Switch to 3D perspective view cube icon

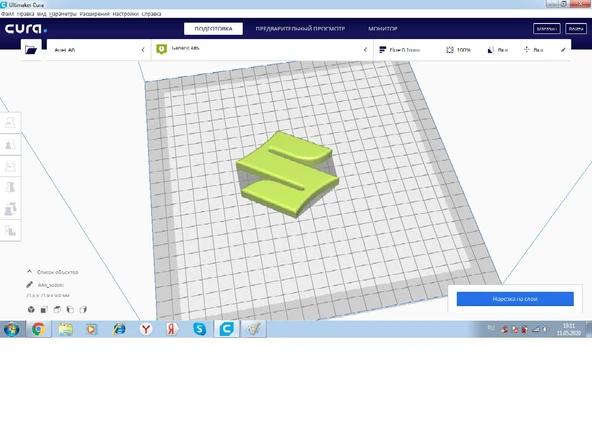pyautogui.click(x=31, y=310)
